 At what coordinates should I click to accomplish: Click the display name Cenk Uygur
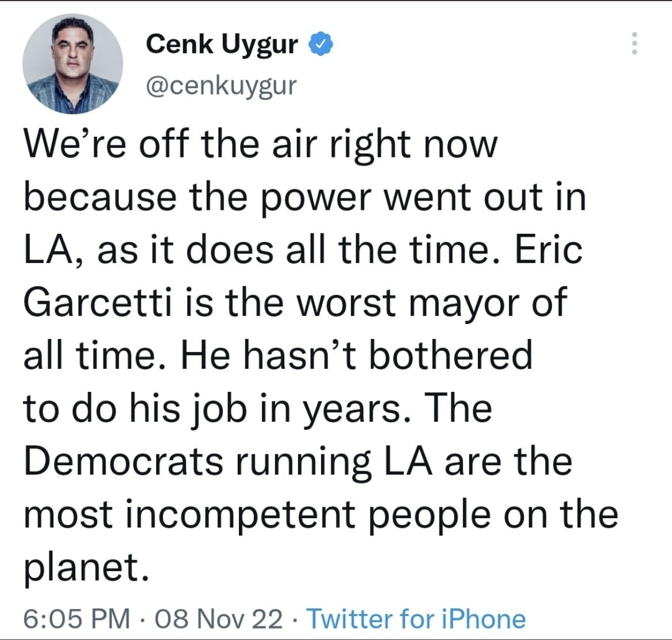(222, 44)
